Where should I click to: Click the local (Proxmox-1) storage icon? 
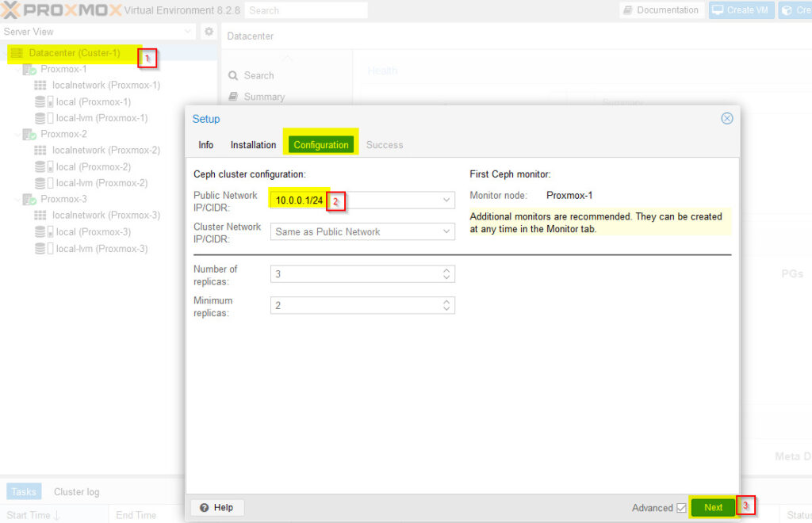click(x=44, y=102)
